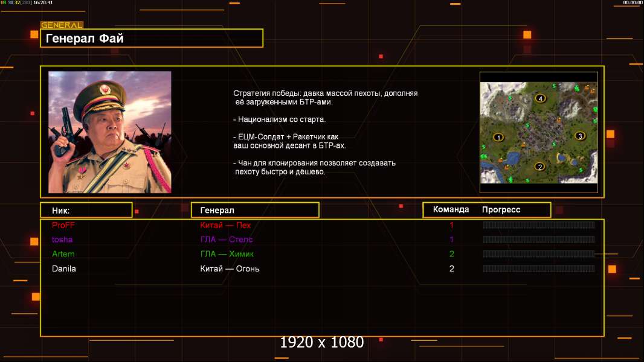The width and height of the screenshot is (644, 362).
Task: Click tosha's loading progress bar
Action: click(539, 239)
